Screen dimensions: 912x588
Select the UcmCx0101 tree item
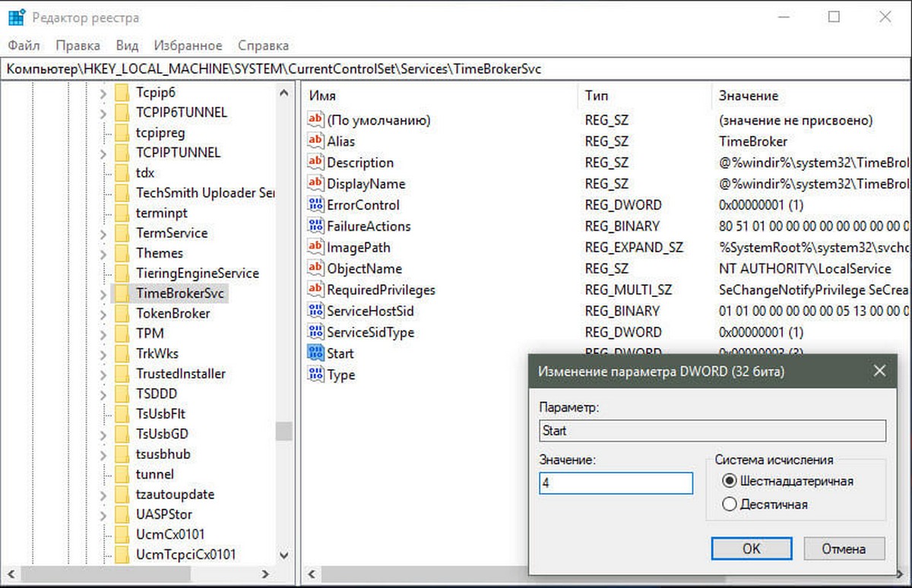coord(169,534)
